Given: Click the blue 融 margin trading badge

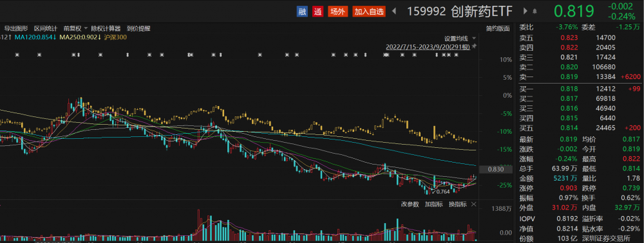Looking at the screenshot, I should [x=302, y=12].
